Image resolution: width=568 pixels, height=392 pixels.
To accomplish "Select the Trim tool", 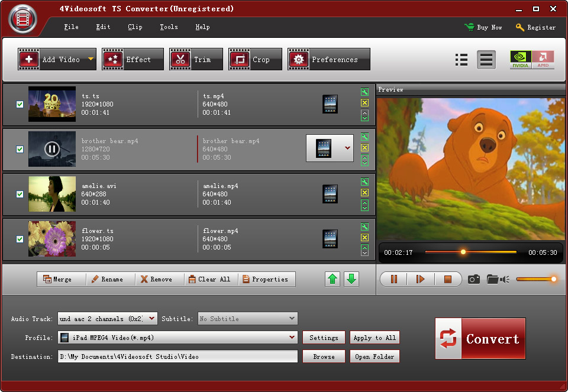I will pos(195,59).
